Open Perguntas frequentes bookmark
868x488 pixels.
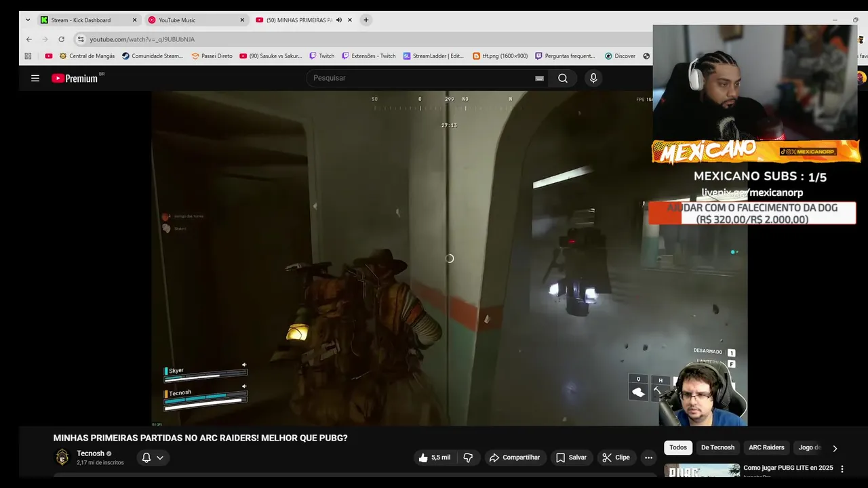(565, 56)
